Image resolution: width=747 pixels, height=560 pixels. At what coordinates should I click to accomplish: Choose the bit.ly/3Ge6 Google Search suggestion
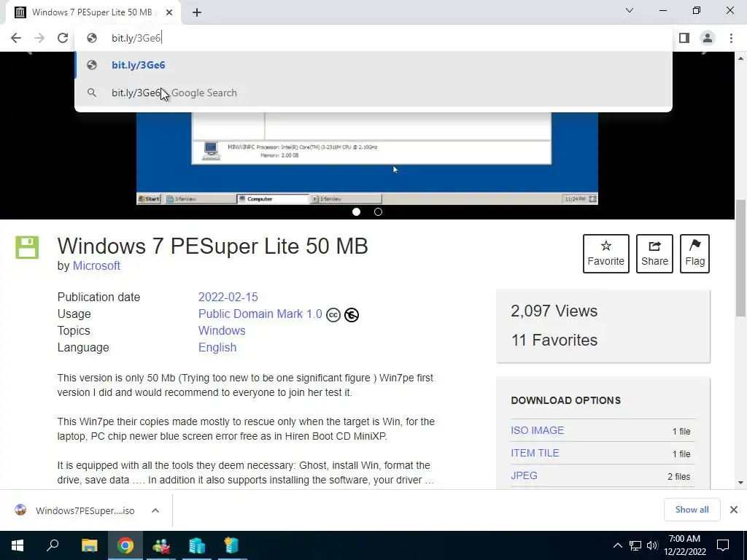(373, 93)
